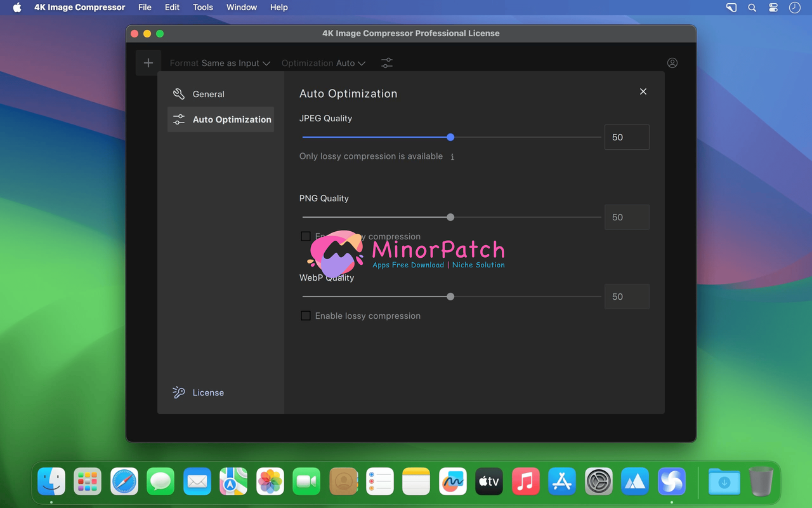Open Freeform from the Dock
Image resolution: width=812 pixels, height=508 pixels.
[453, 481]
